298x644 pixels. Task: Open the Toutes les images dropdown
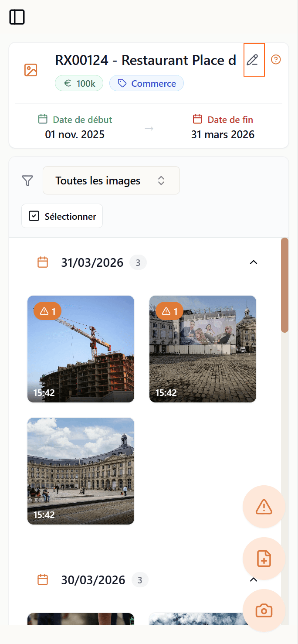(x=111, y=180)
